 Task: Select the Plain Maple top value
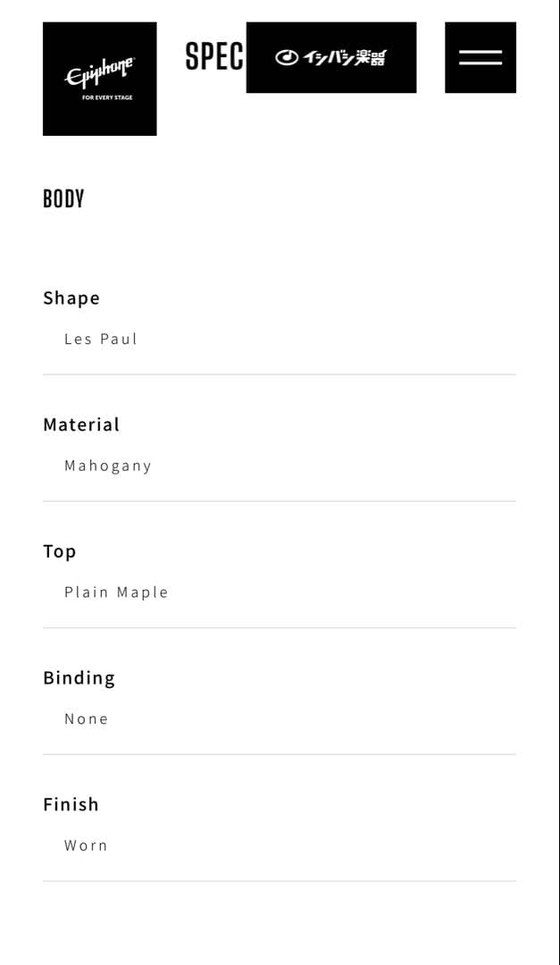tap(116, 592)
